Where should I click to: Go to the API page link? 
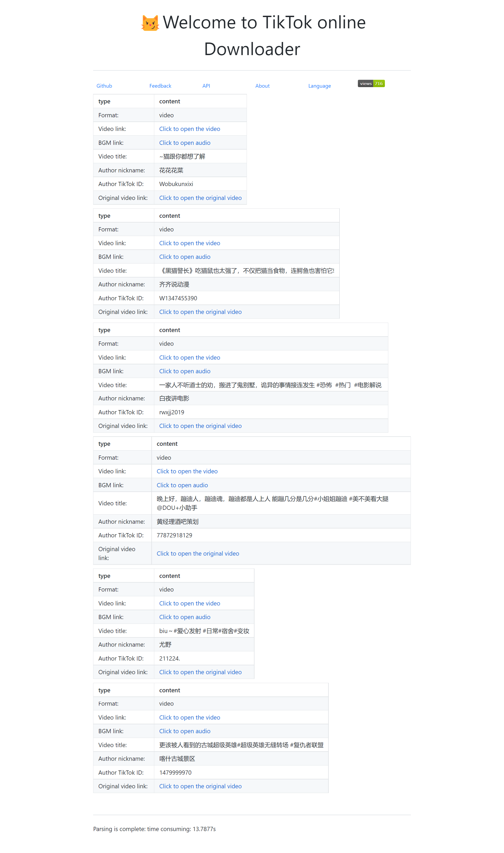point(206,86)
